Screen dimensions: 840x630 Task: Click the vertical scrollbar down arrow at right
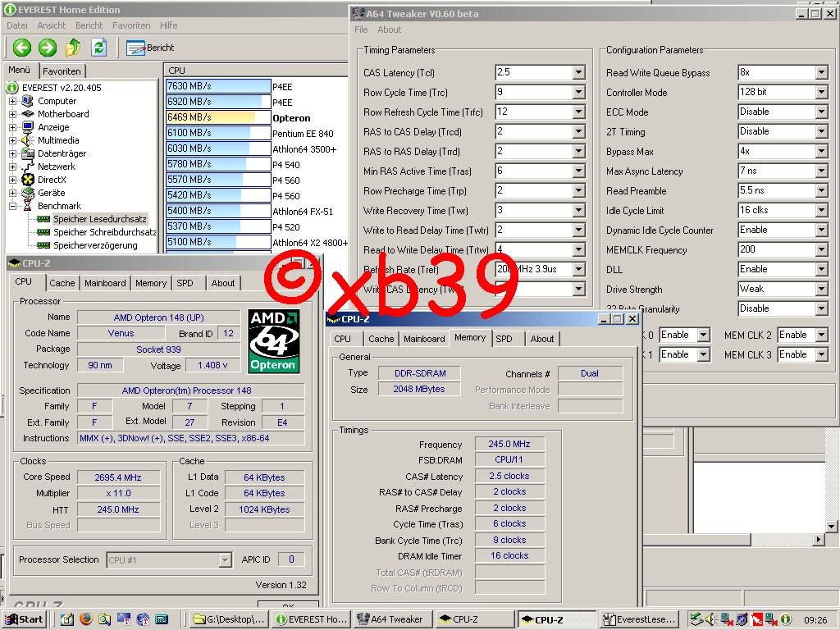[x=832, y=527]
